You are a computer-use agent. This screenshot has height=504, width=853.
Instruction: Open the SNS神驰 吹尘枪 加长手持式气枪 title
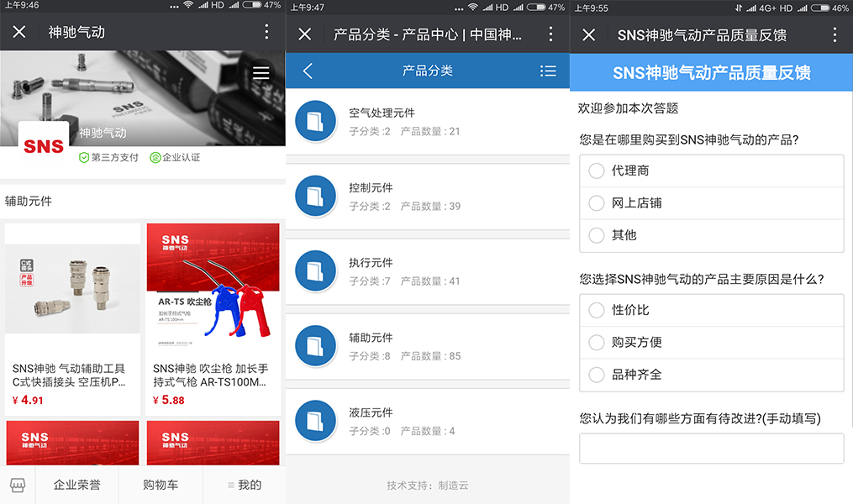point(210,375)
